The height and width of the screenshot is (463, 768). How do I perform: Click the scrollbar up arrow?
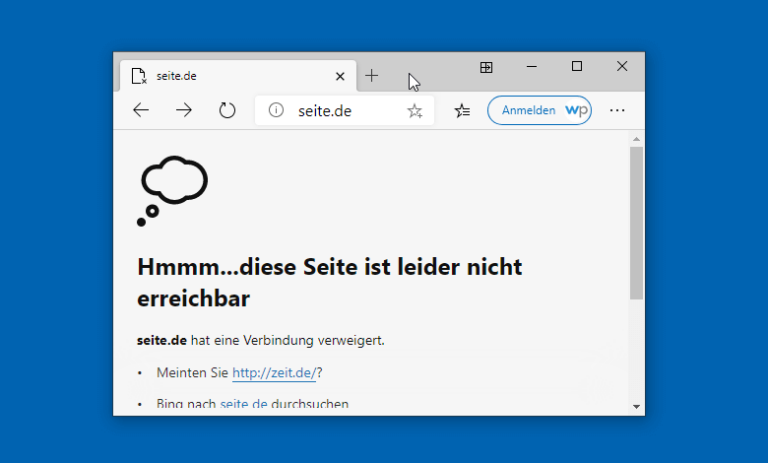click(x=636, y=138)
